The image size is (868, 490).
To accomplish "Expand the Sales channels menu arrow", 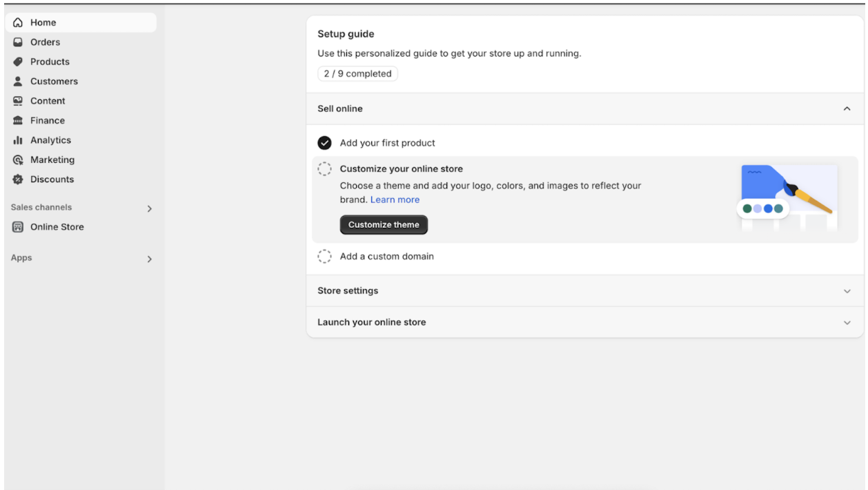I will (x=150, y=208).
